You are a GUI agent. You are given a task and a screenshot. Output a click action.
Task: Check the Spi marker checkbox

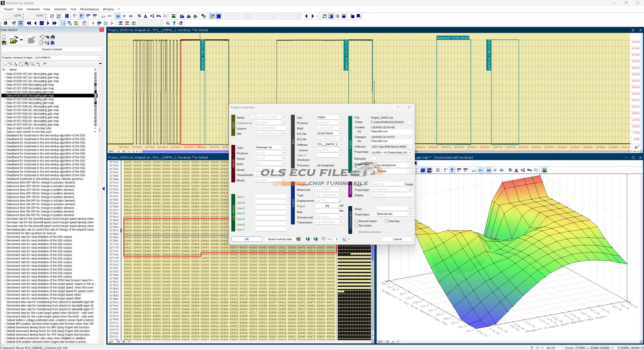[356, 226]
